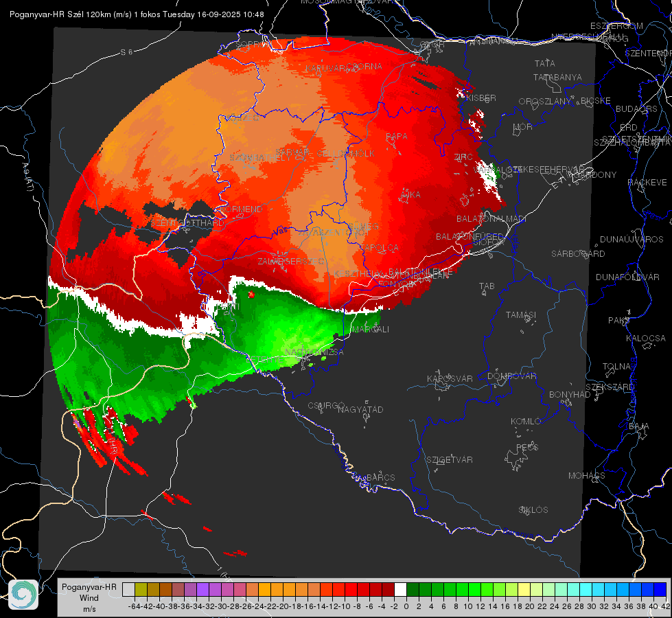Image resolution: width=672 pixels, height=618 pixels.
Task: Select the white swatch between -2 and 0
Action: [x=400, y=589]
